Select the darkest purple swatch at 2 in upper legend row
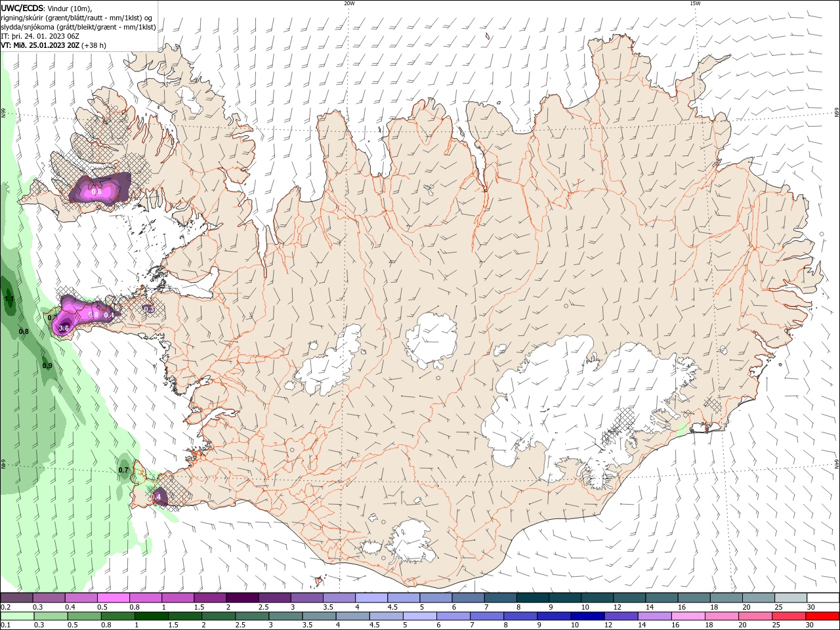The height and width of the screenshot is (630, 840). click(x=242, y=598)
